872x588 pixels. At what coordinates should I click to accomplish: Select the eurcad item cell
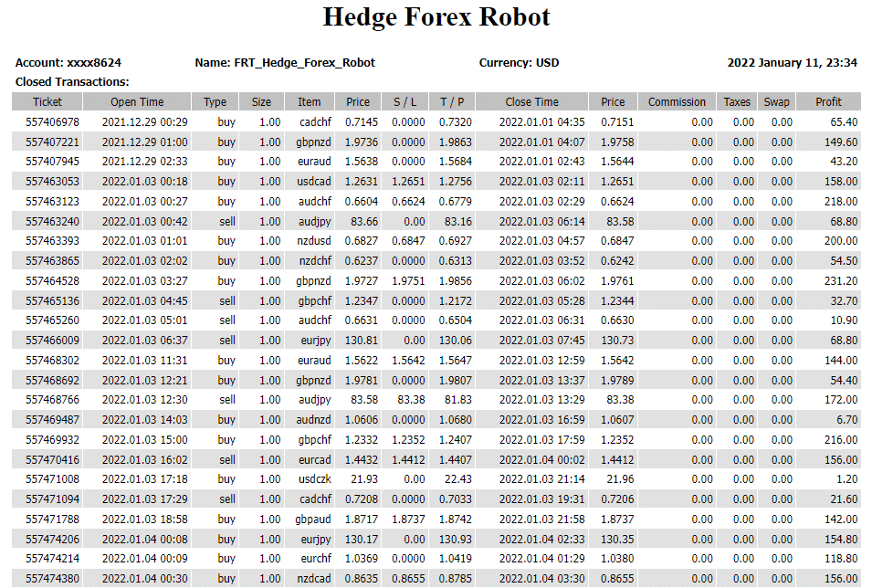click(315, 460)
